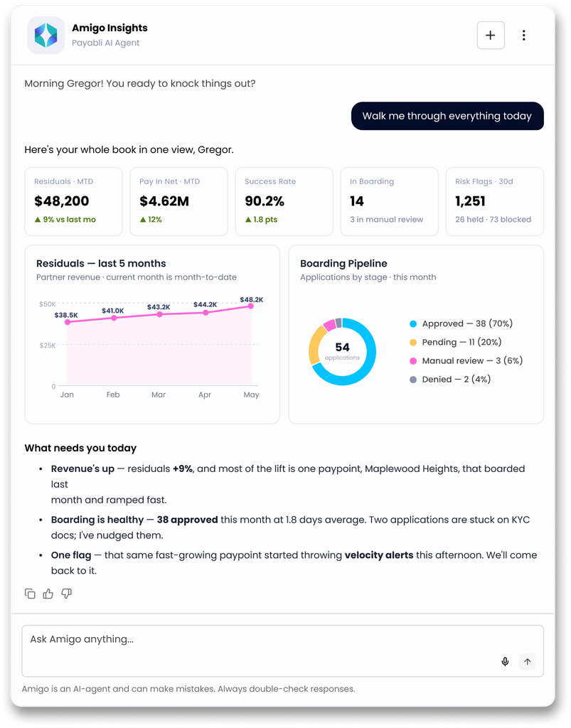Click the donut chart center showing 54 applications
The height and width of the screenshot is (728, 571).
pos(342,351)
